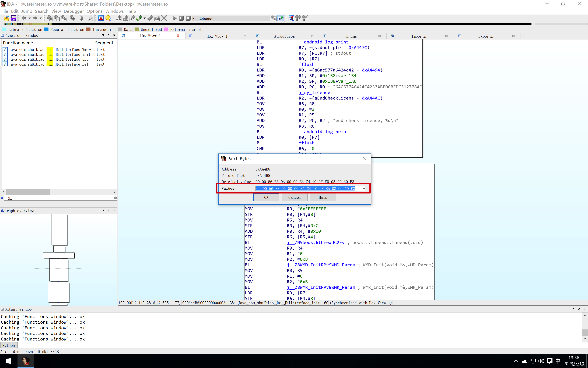This screenshot has width=588, height=368.
Task: Click the Python command input line
Action: pyautogui.click(x=302, y=345)
